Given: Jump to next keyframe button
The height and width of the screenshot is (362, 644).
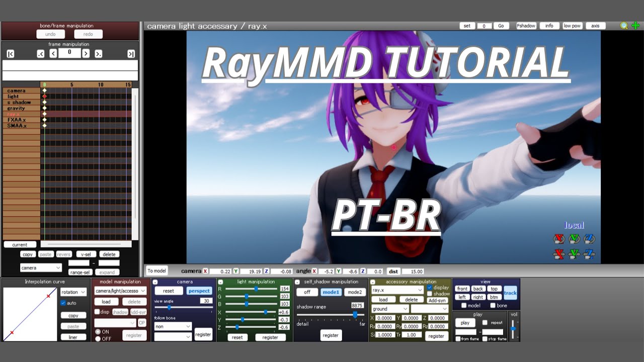Looking at the screenshot, I should pos(99,54).
